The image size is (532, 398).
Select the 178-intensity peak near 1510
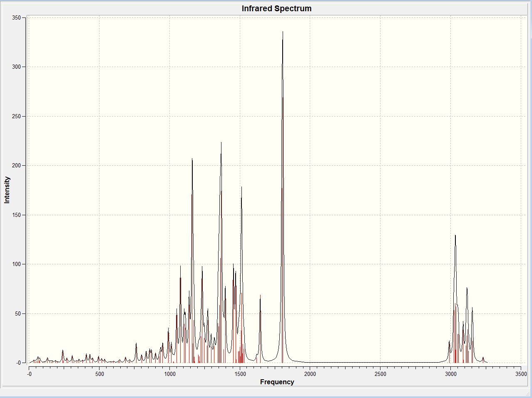pyautogui.click(x=241, y=187)
